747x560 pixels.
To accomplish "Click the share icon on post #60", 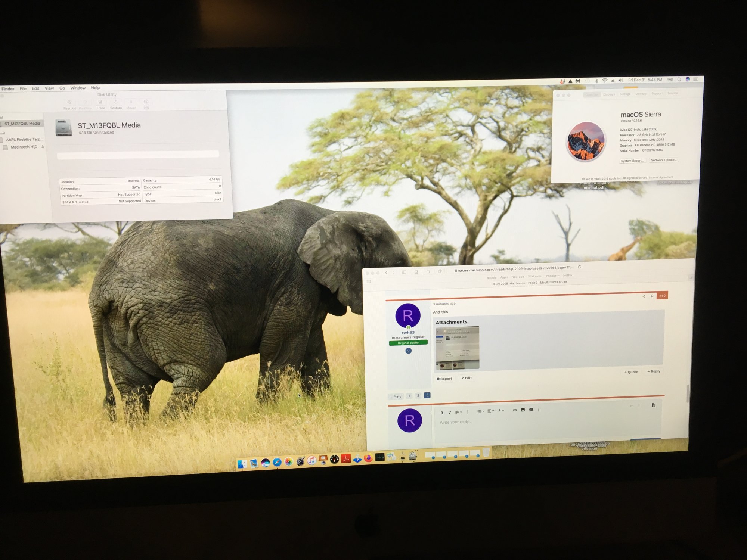I will (644, 296).
